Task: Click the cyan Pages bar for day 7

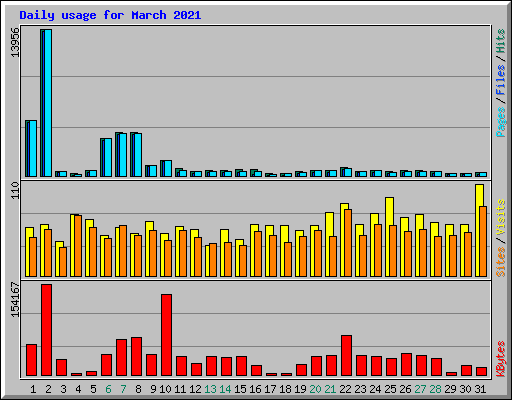Action: [x=123, y=155]
